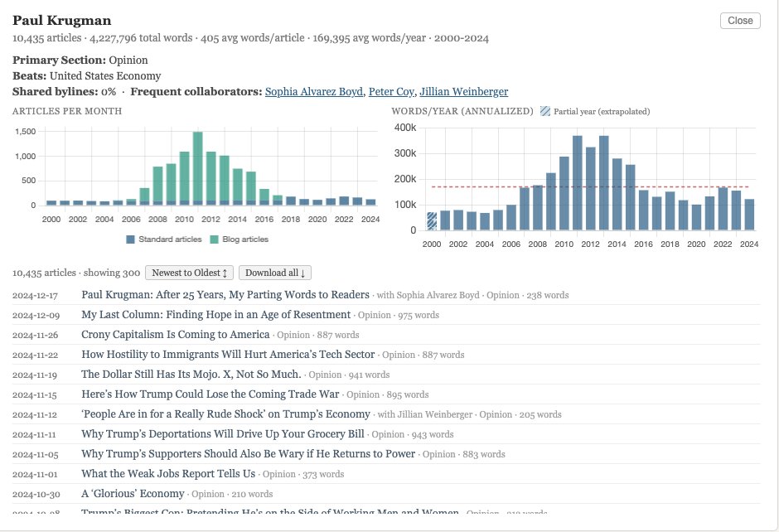Click 'Beats: United States Economy' text
Viewport: 779px width, 532px height.
click(x=86, y=76)
